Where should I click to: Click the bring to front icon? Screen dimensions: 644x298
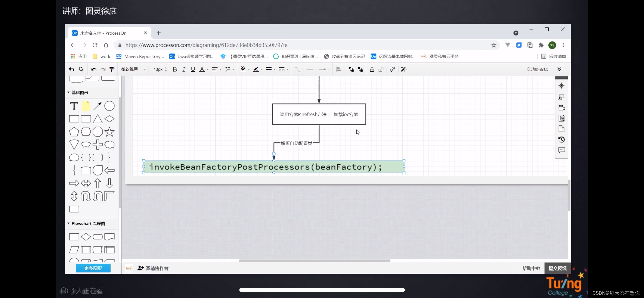[351, 69]
